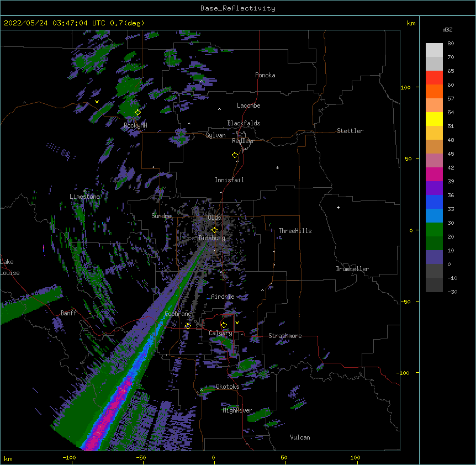The width and height of the screenshot is (476, 465).
Task: Click the dBZ legend heading
Action: coord(447,29)
